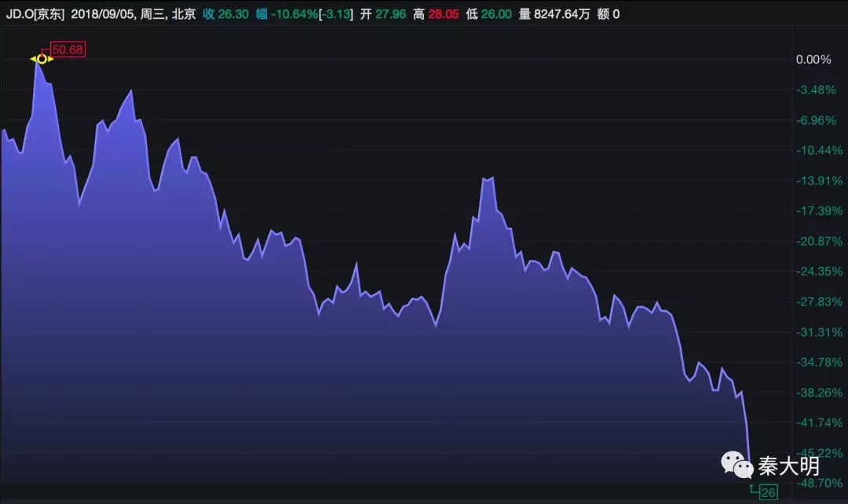Click the volume value 8247.64万
848x504 pixels.
[562, 14]
